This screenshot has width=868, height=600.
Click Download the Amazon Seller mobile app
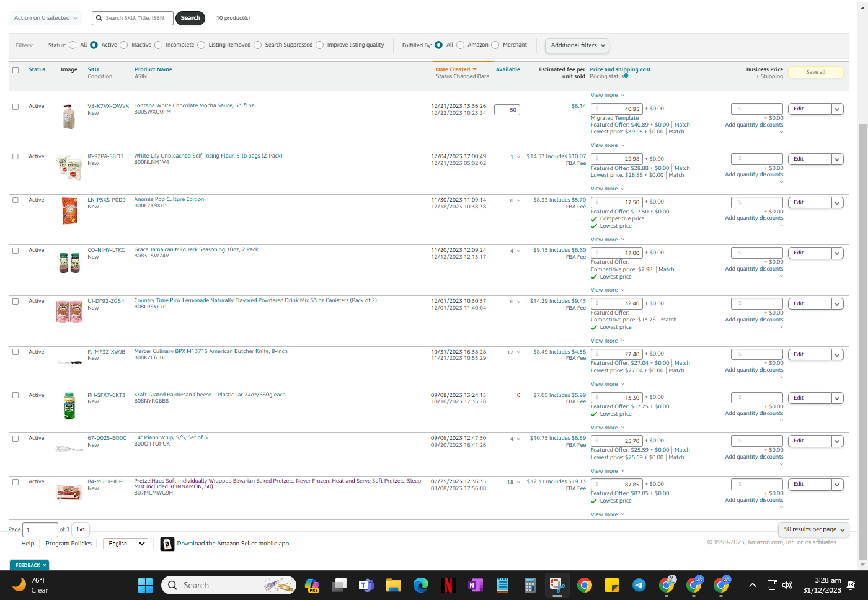pyautogui.click(x=233, y=544)
